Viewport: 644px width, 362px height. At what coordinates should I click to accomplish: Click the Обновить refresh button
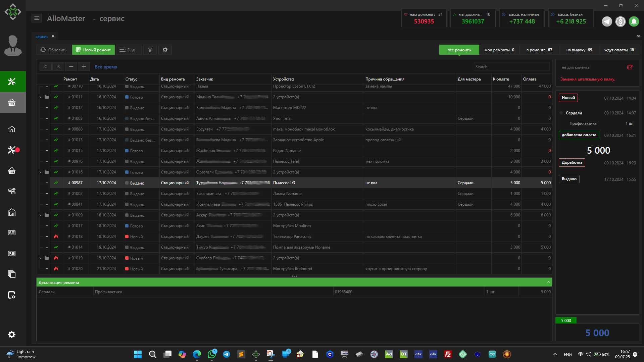(x=53, y=50)
